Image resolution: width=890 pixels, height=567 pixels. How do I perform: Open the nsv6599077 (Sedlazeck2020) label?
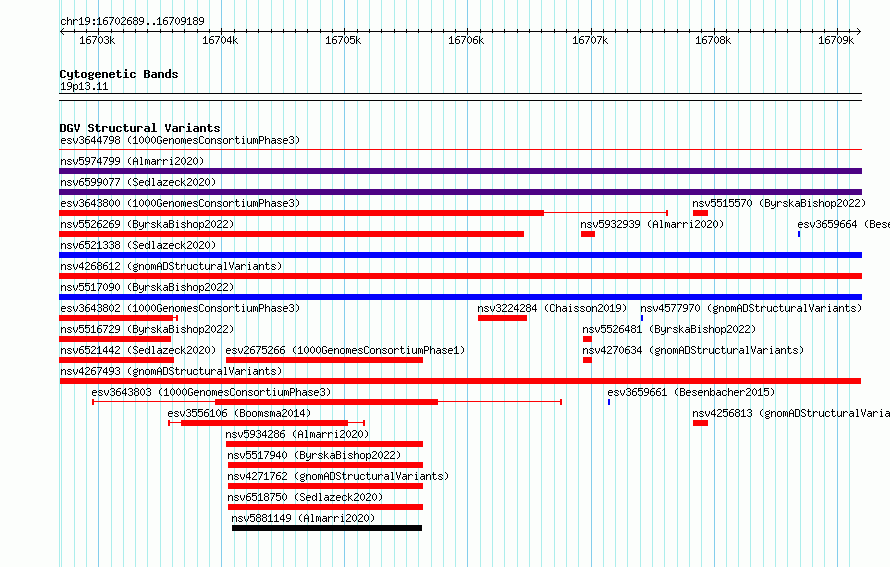(x=138, y=182)
